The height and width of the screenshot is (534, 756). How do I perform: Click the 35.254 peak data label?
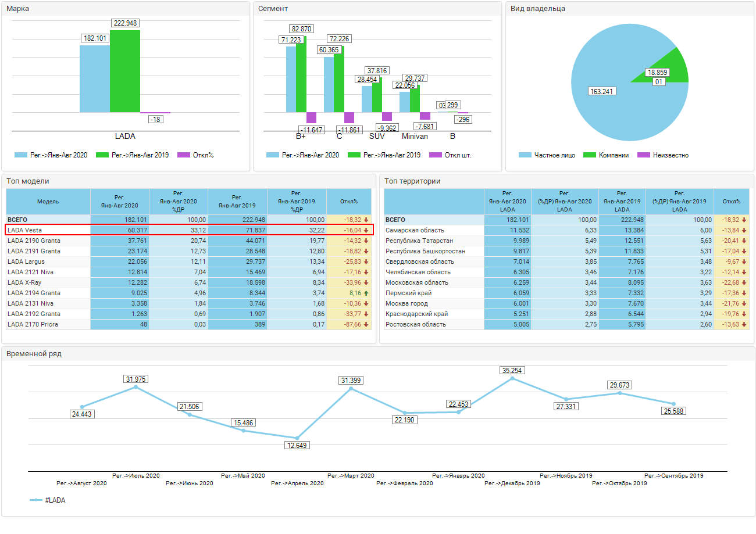[512, 370]
